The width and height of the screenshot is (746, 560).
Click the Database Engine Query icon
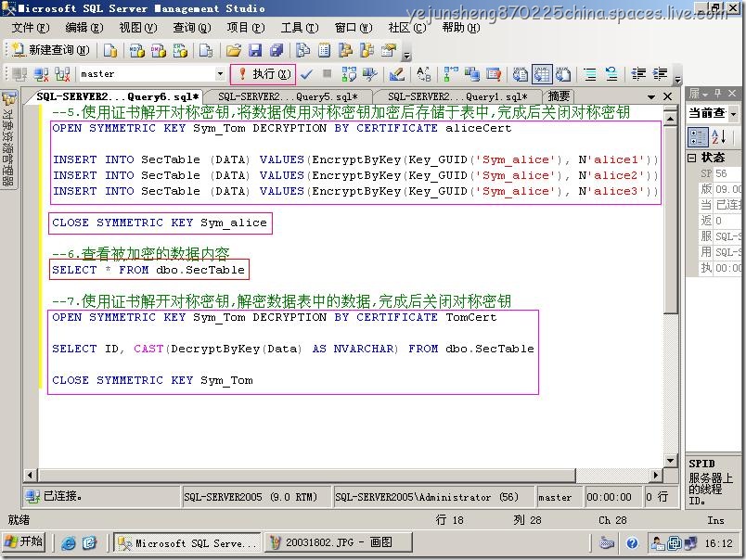110,50
